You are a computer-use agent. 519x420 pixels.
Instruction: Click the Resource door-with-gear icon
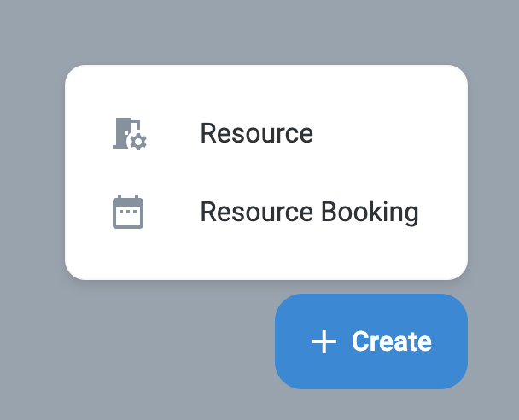130,133
